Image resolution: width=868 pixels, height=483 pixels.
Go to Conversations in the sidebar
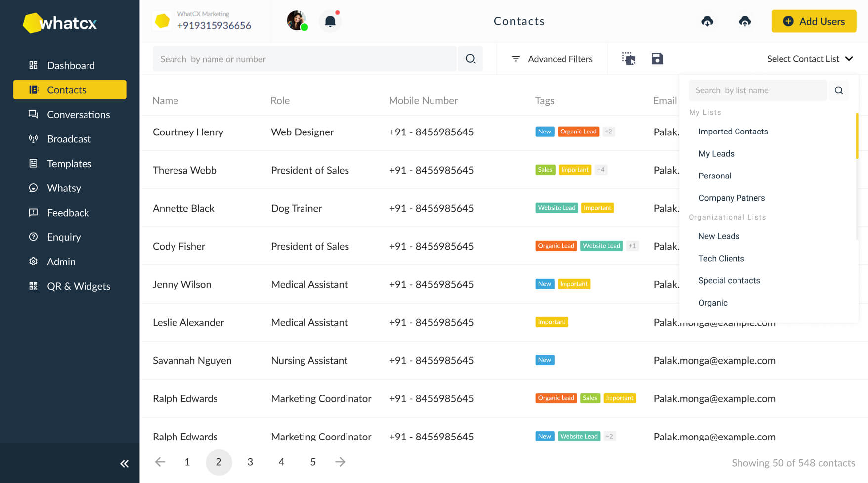coord(78,114)
